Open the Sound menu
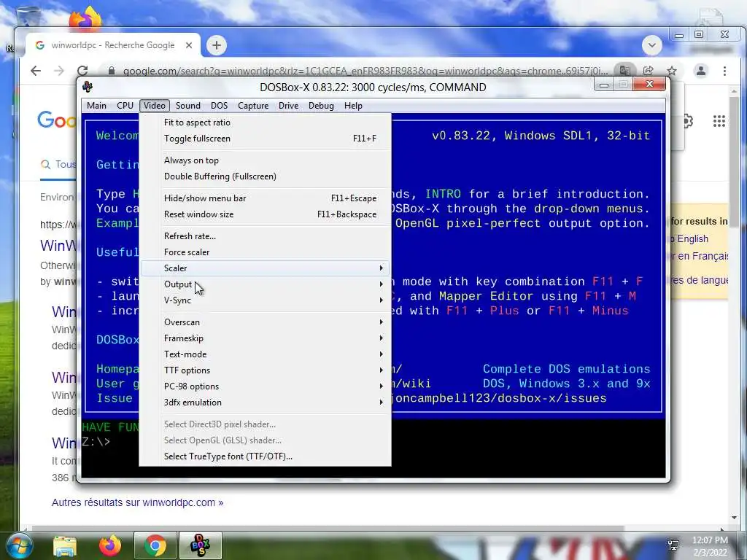This screenshot has height=560, width=747. 187,106
